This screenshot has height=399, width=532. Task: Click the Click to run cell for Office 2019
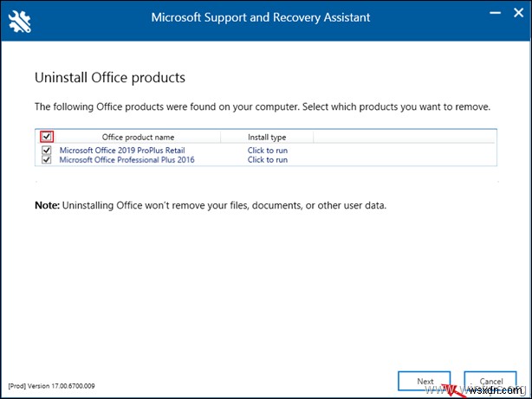(268, 150)
